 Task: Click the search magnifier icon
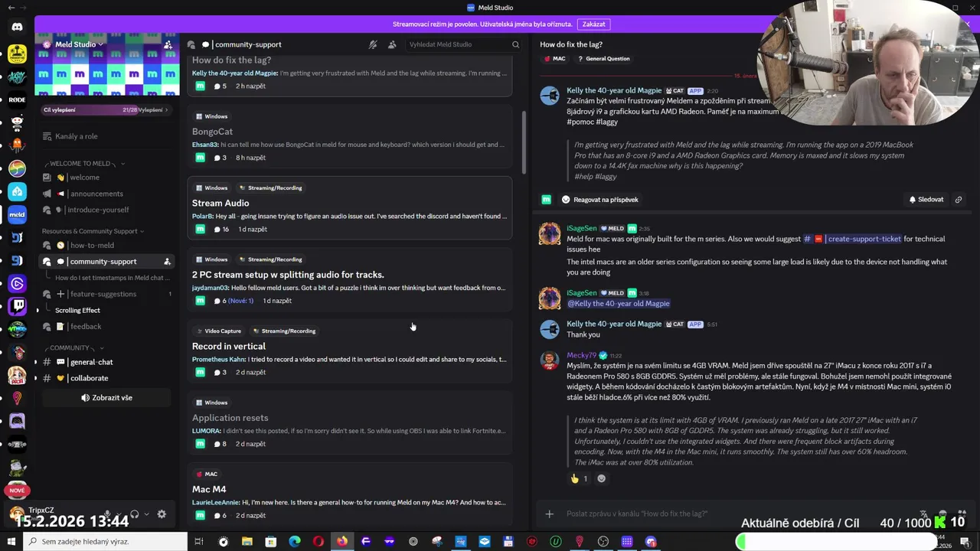[x=515, y=44]
